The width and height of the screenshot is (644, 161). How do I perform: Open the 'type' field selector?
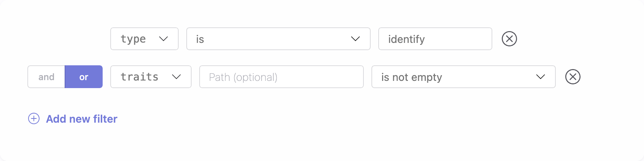[144, 39]
